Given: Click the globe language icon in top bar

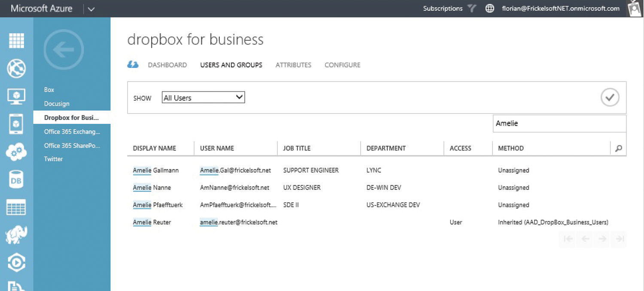Looking at the screenshot, I should click(489, 9).
